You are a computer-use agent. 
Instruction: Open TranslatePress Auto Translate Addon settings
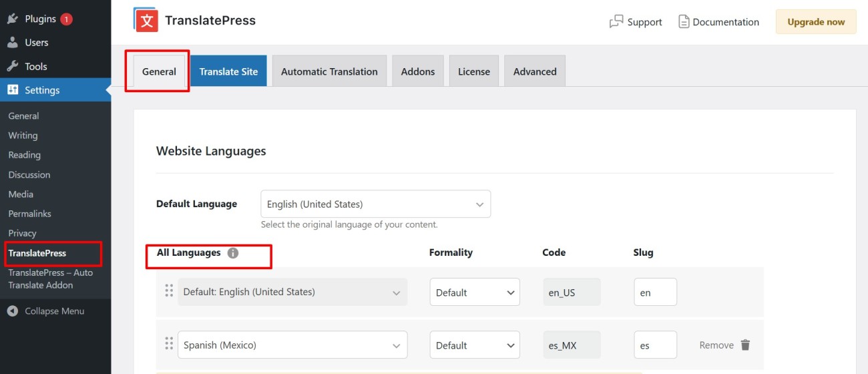click(x=50, y=278)
